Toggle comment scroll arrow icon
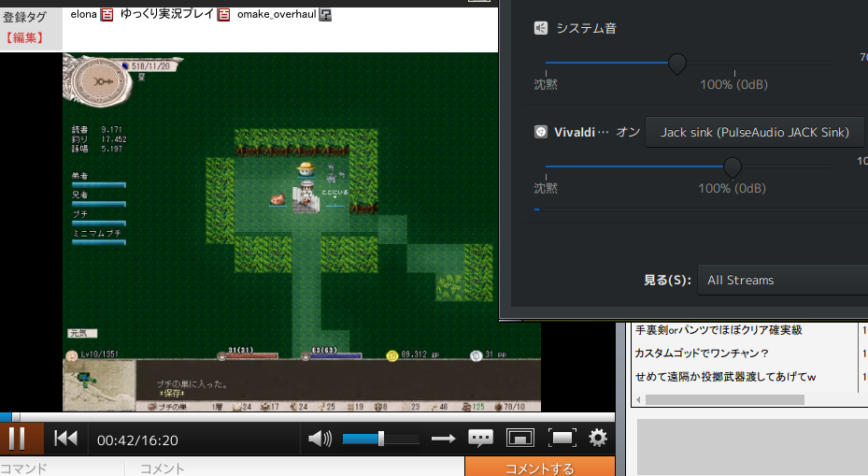The width and height of the screenshot is (868, 476). pos(444,439)
